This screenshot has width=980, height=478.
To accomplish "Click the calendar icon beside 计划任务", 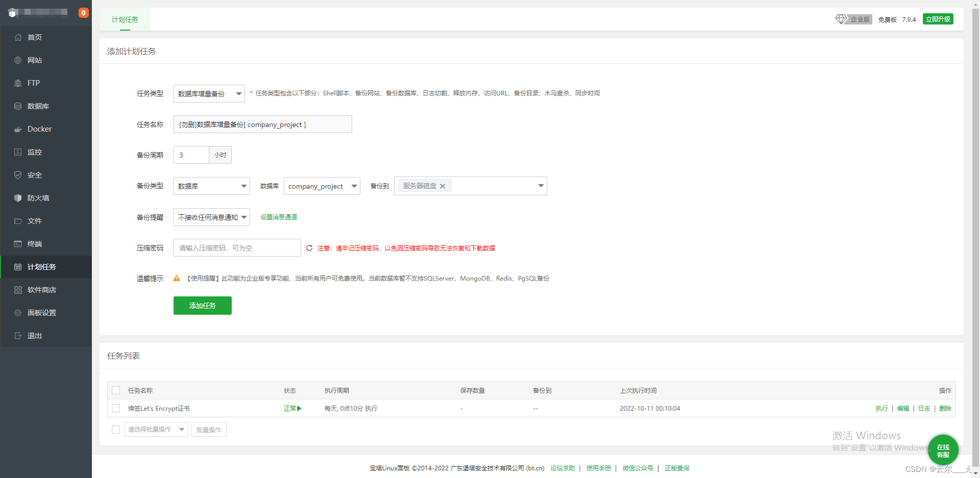I will 18,267.
